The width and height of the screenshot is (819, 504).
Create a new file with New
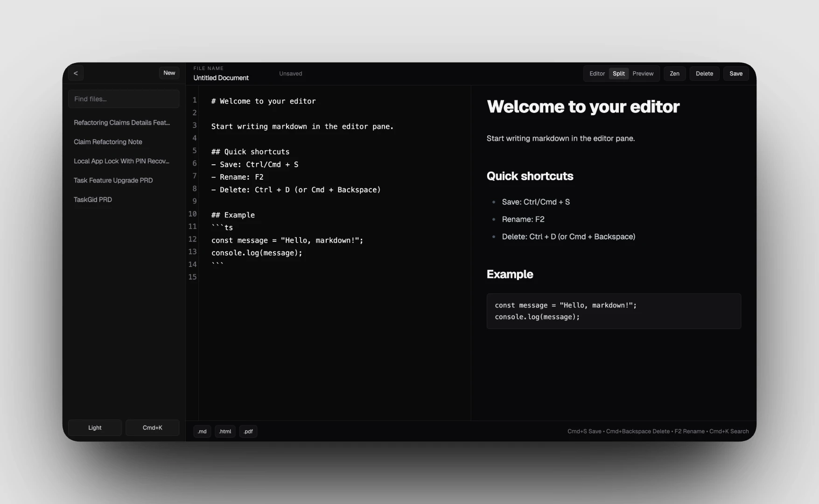(169, 73)
